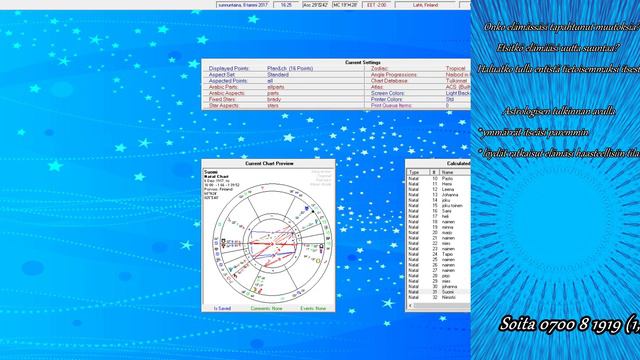Click the natal chart wheel preview
This screenshot has width=640, height=360.
(272, 244)
